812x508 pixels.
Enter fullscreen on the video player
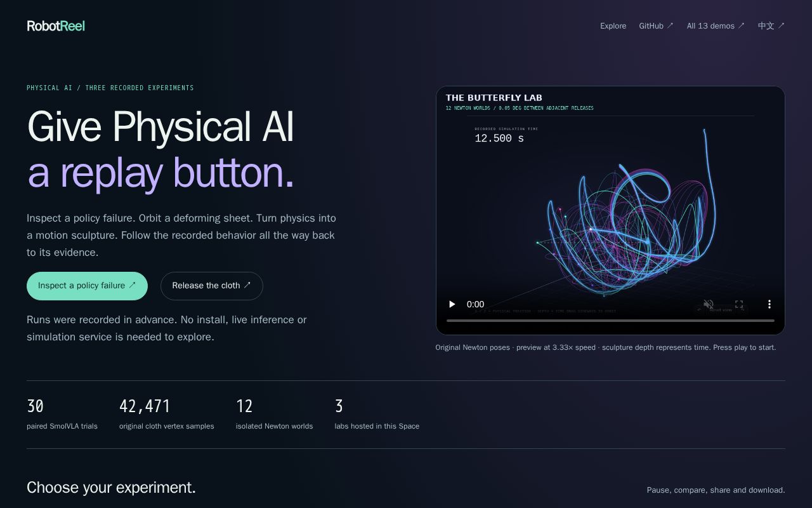click(739, 304)
